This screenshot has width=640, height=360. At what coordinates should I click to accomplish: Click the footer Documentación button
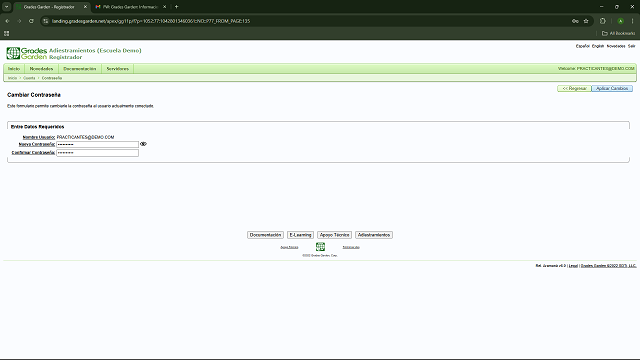coord(265,235)
